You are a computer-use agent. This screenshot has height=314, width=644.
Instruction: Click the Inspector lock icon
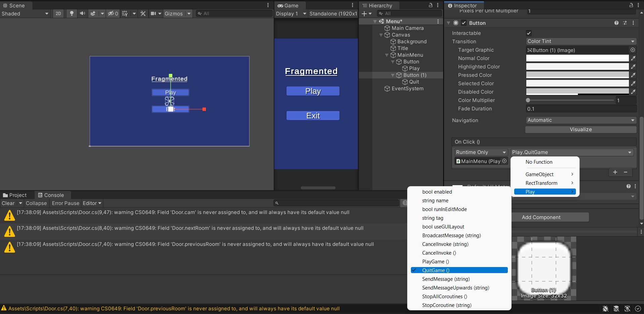click(631, 5)
